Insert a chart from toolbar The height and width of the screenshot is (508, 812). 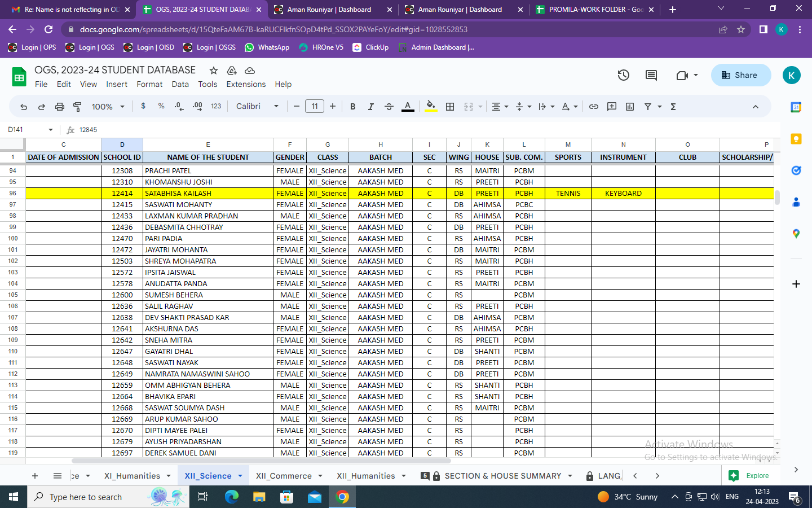point(630,107)
